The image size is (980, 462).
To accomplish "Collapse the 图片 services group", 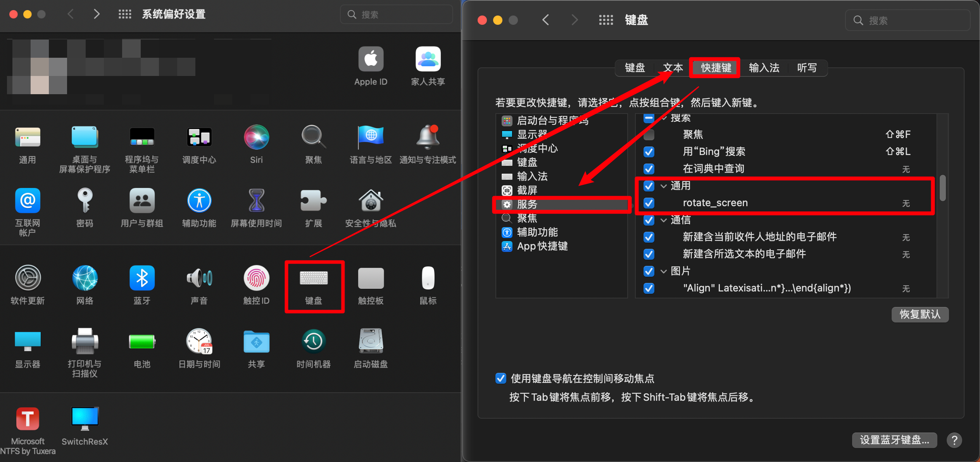I will [x=664, y=271].
